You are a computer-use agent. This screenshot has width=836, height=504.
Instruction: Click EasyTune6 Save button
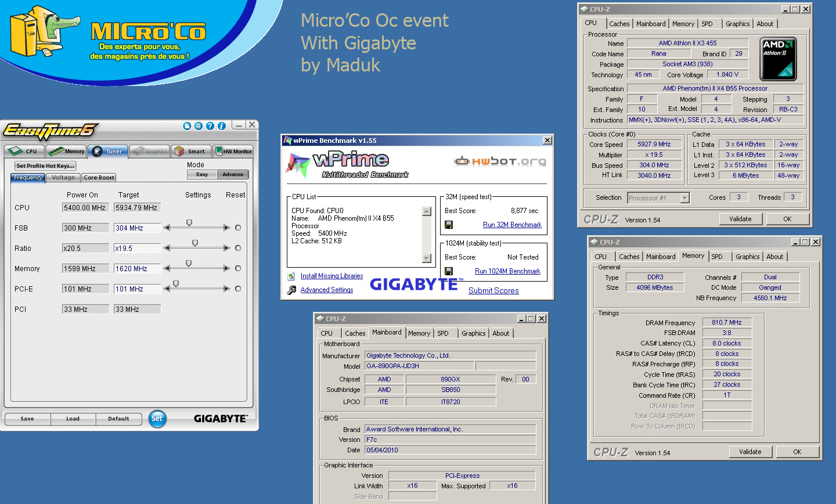pos(27,419)
